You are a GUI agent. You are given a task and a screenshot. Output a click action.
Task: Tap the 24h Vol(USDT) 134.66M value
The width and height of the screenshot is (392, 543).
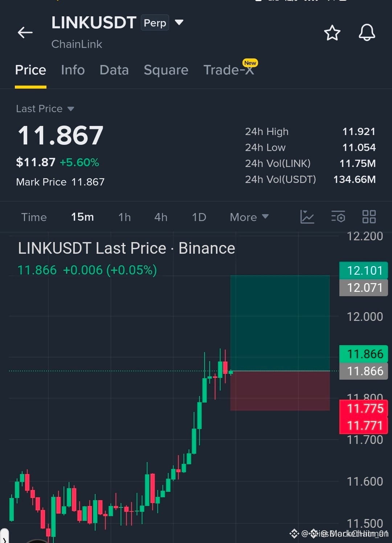tap(354, 179)
